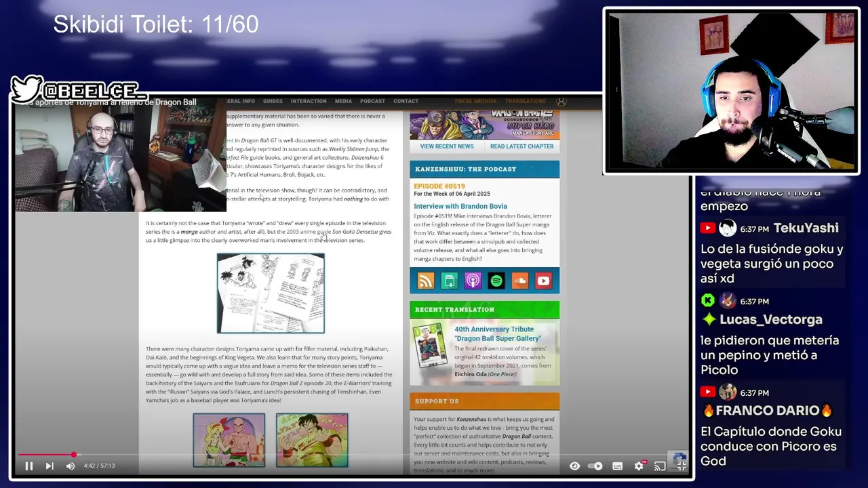
Task: Toggle subtitles in the video player
Action: [617, 466]
